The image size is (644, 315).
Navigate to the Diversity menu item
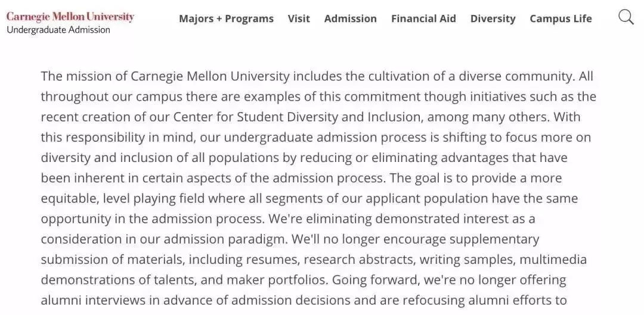click(493, 19)
